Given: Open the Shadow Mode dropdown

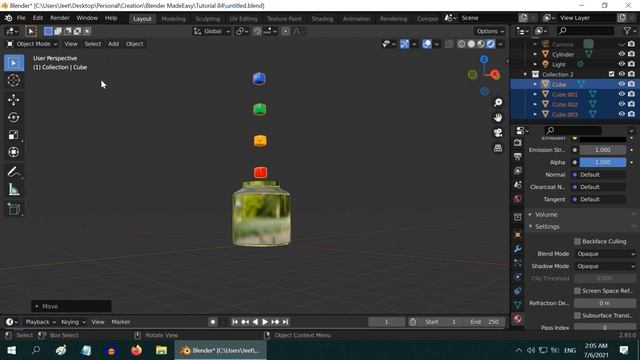Looking at the screenshot, I should [x=605, y=266].
